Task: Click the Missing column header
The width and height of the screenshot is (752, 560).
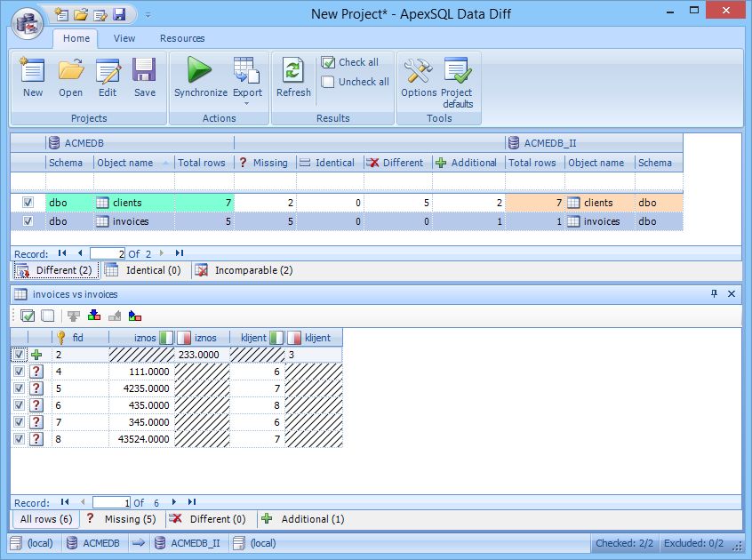Action: (265, 163)
